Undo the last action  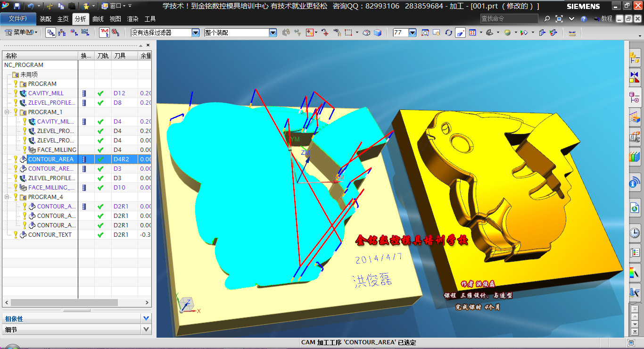click(x=31, y=6)
